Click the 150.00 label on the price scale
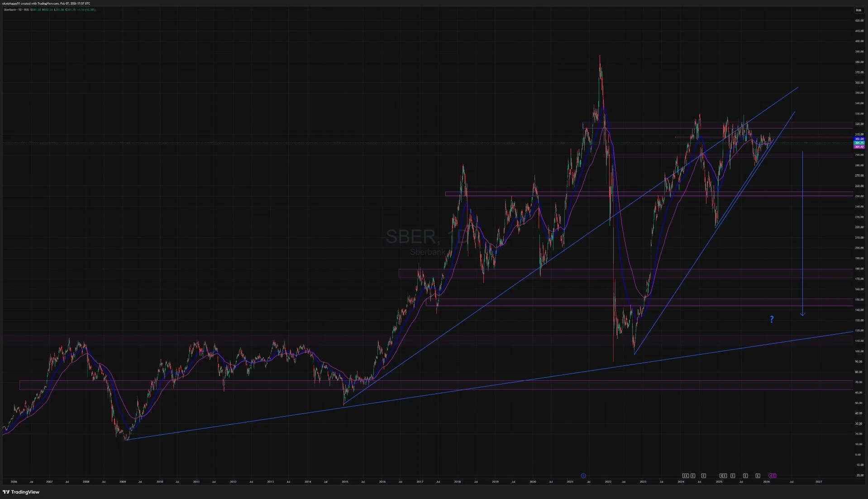The height and width of the screenshot is (499, 868). tap(858, 300)
